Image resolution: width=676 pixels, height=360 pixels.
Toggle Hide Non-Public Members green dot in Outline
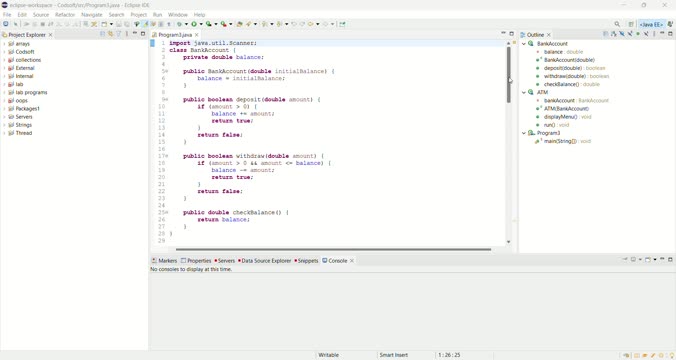point(638,34)
